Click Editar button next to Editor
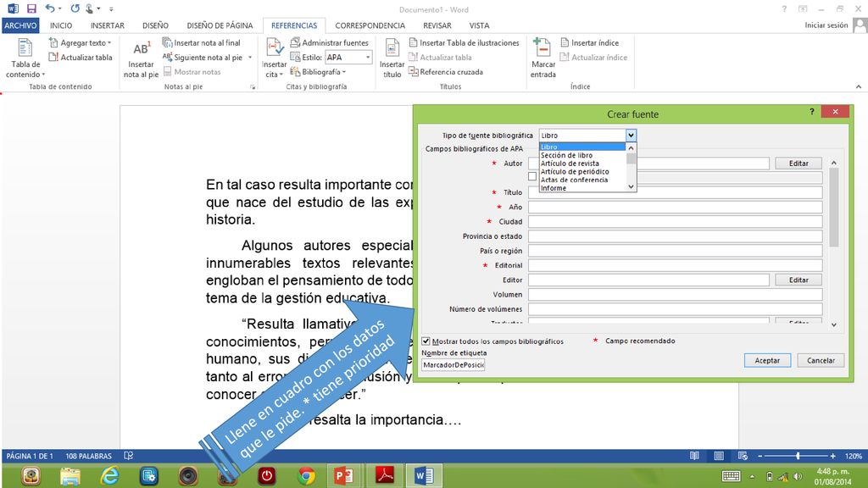The image size is (868, 488). (798, 280)
